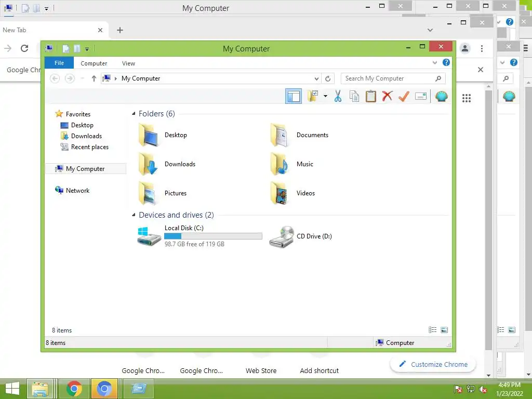Open File Explorer from the taskbar
Image resolution: width=532 pixels, height=399 pixels.
(39, 389)
